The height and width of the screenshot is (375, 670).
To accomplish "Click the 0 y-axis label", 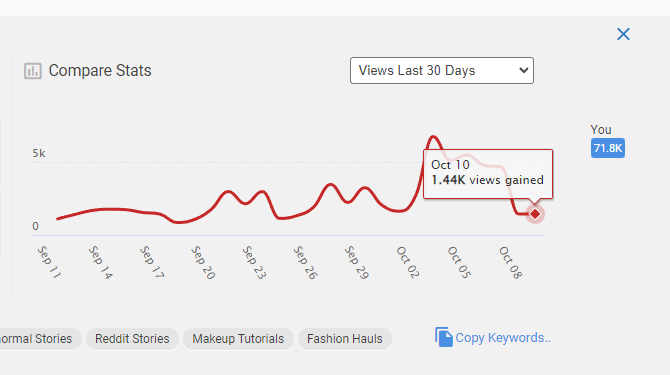I will [35, 226].
